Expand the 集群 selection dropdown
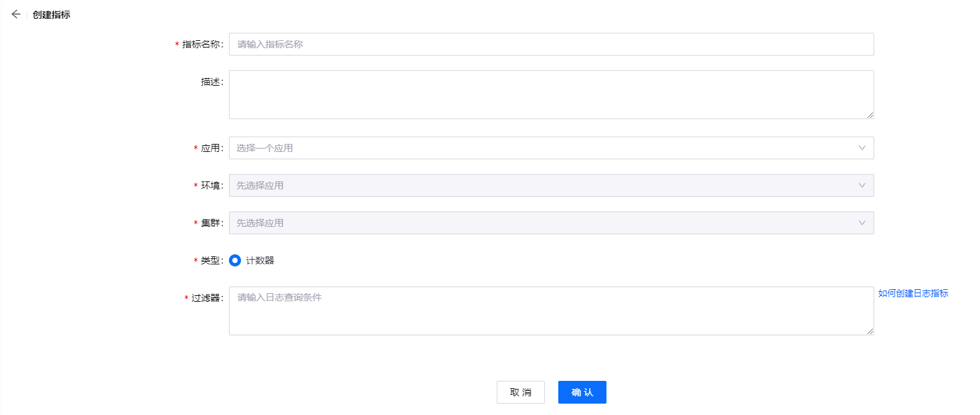Screen dimensions: 980x415 pyautogui.click(x=862, y=222)
